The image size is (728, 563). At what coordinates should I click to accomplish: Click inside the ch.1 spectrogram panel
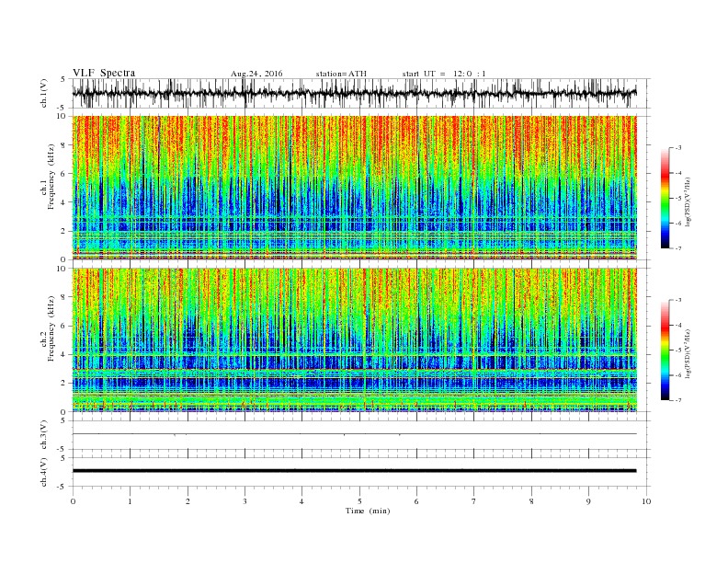[x=354, y=188]
